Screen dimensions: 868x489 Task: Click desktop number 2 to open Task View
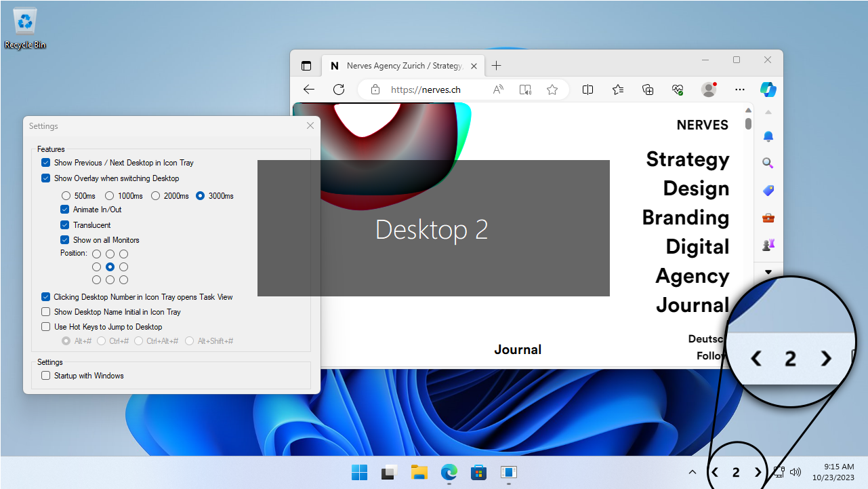(736, 472)
